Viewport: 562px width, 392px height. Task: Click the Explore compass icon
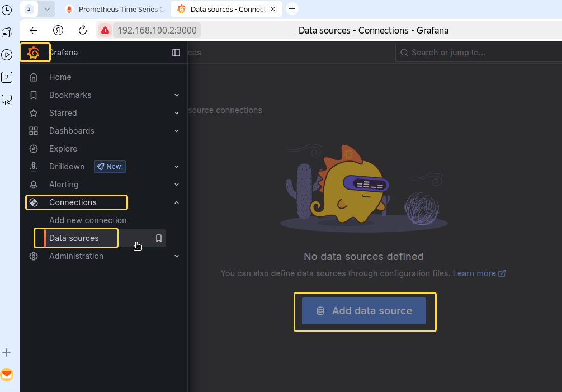click(x=34, y=149)
